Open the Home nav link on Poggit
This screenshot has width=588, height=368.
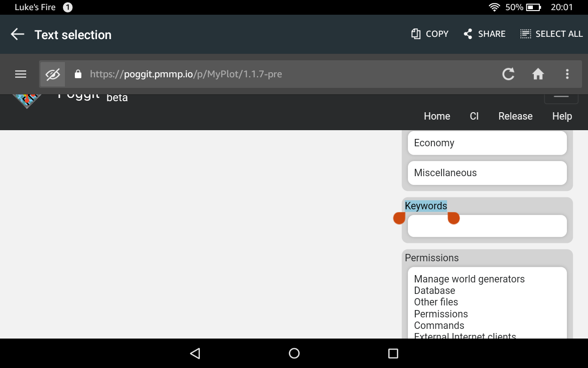pyautogui.click(x=437, y=116)
